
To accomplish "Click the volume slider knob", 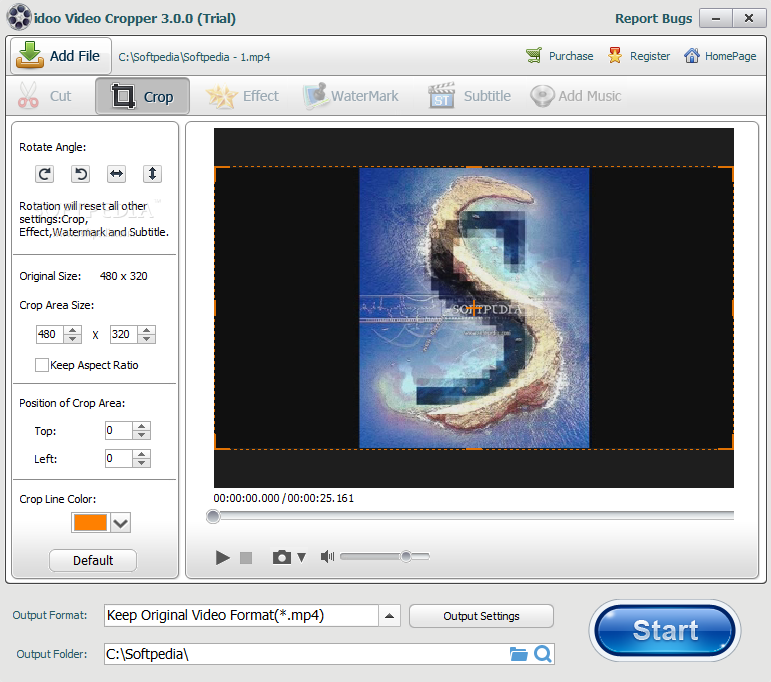I will [x=406, y=557].
